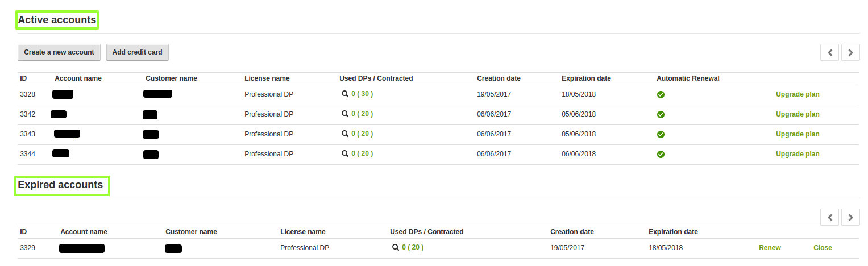
Task: Toggle automatic renewal checkmark for account 3343
Action: 661,135
